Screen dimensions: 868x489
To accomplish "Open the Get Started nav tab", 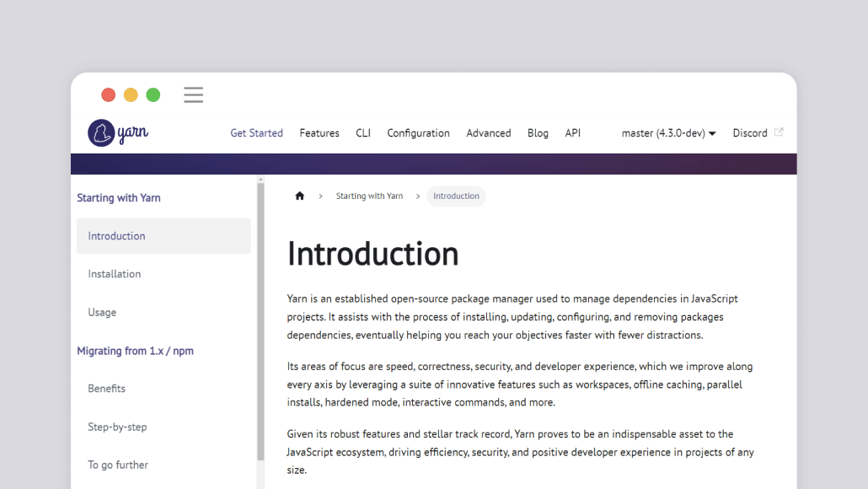I will (x=256, y=133).
